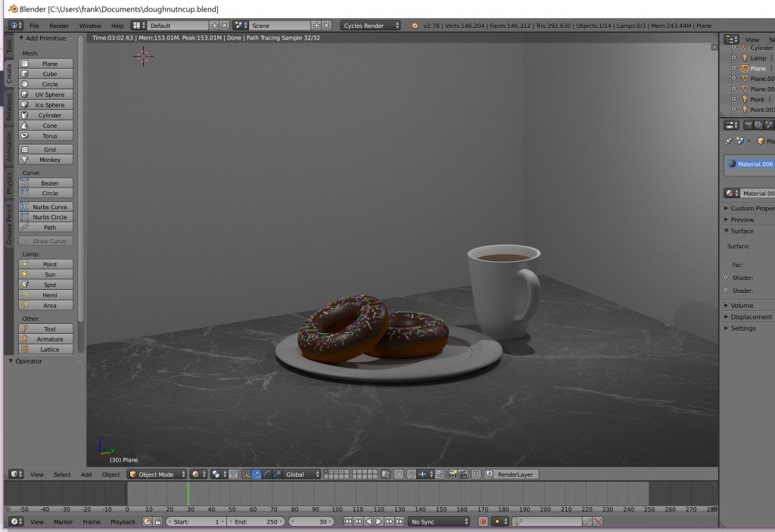Select the translate manipulator icon

click(256, 475)
